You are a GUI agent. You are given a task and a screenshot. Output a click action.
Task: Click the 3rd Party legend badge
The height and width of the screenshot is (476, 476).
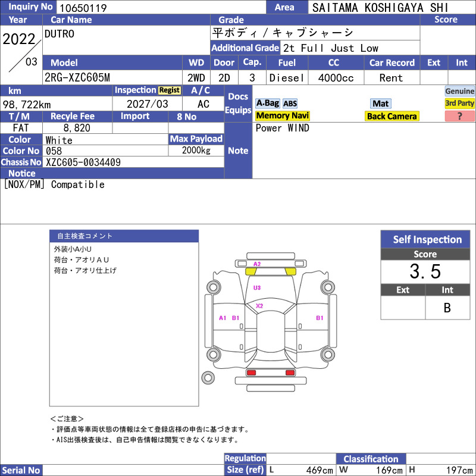coord(459,104)
